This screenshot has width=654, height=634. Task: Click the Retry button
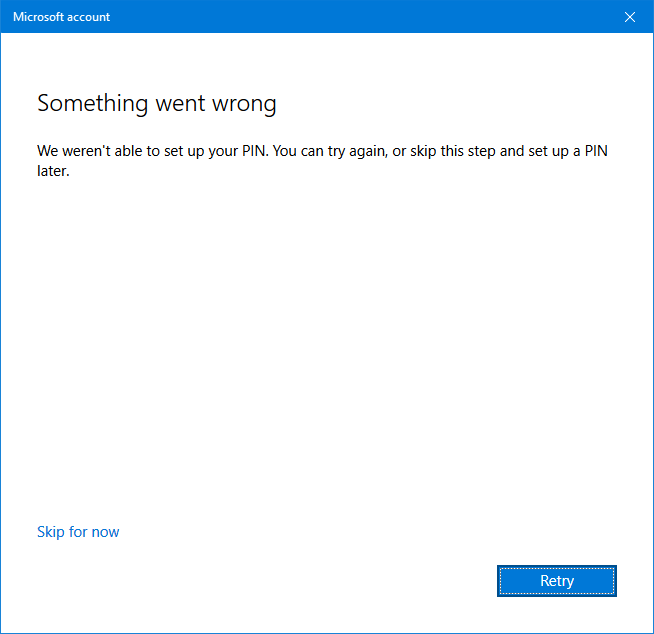point(556,581)
